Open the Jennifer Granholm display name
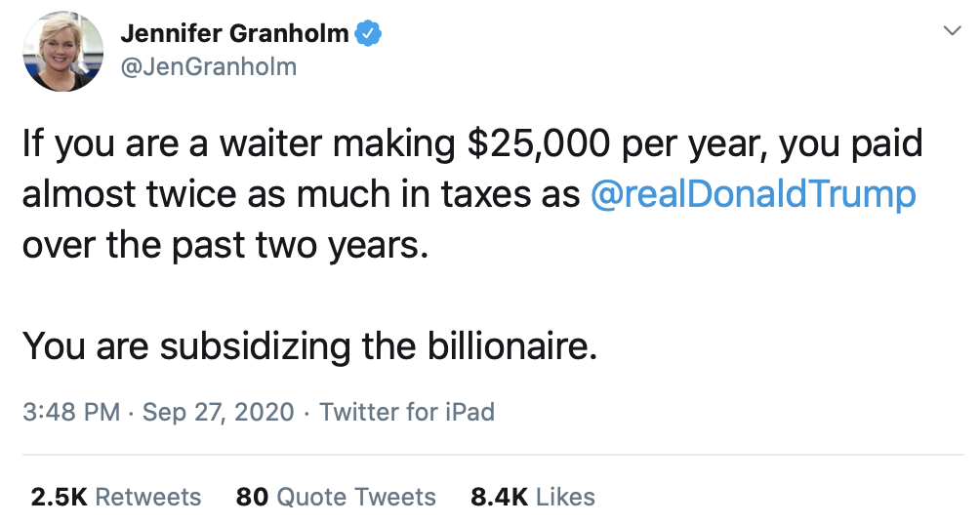This screenshot has height=525, width=980. pos(234,34)
